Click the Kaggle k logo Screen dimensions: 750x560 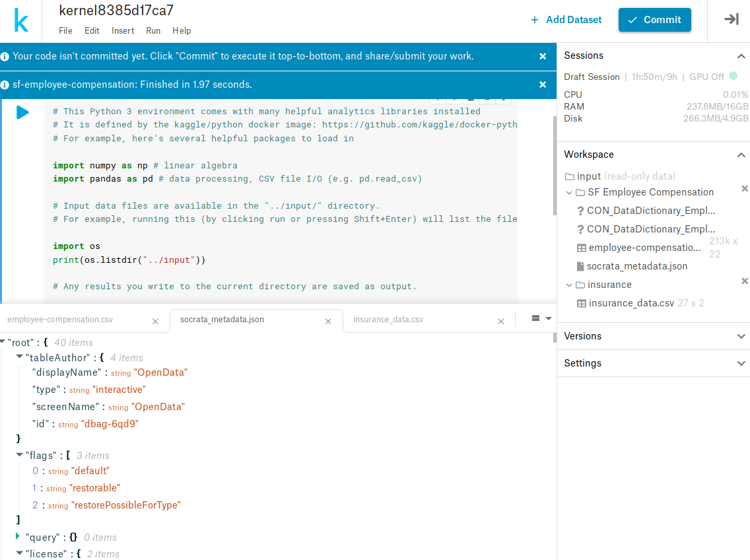(x=21, y=20)
